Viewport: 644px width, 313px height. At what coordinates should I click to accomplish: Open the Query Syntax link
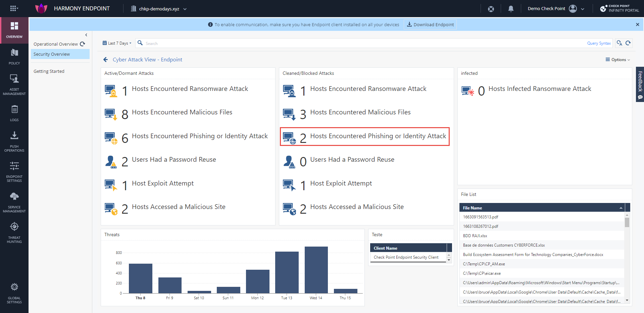coord(599,43)
